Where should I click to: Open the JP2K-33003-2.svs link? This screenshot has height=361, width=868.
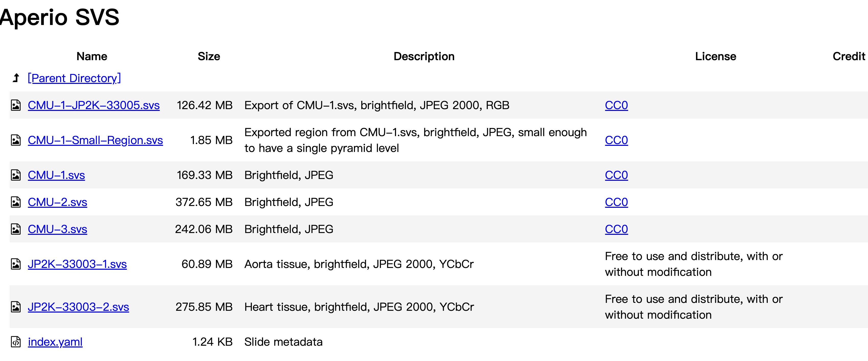click(x=79, y=307)
